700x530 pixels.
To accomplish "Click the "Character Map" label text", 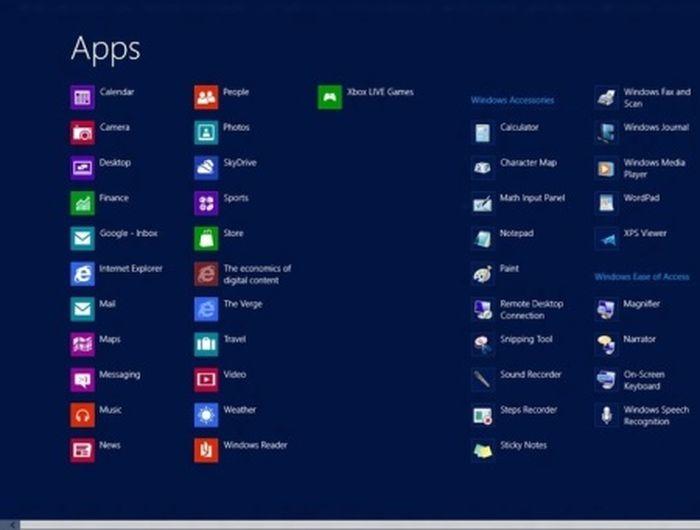I will (x=528, y=163).
